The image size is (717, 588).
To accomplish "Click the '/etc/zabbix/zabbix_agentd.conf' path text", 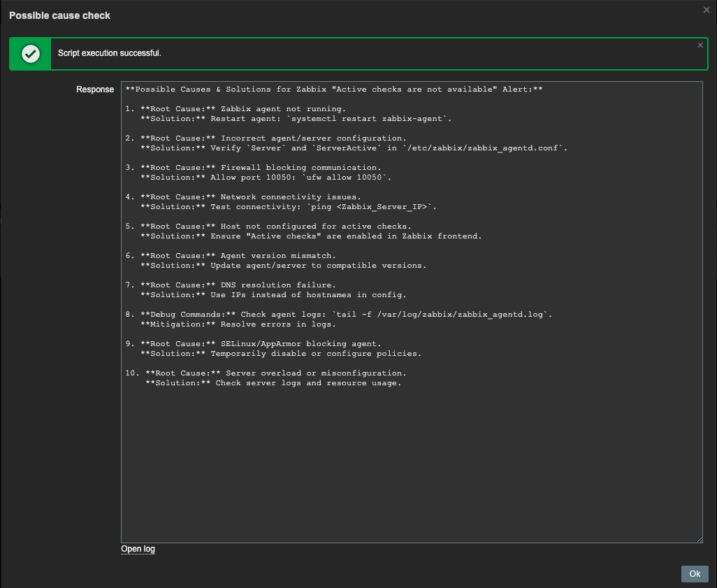I will [x=482, y=148].
